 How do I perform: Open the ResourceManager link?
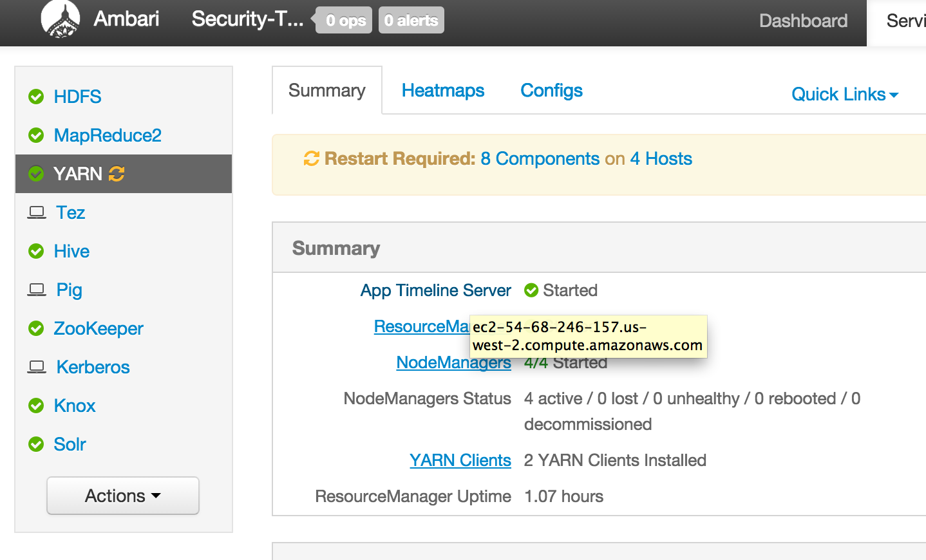(x=422, y=326)
